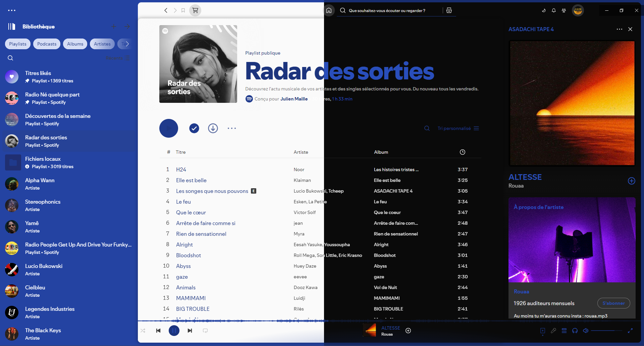Open Découvertes de la semaine playlist
The width and height of the screenshot is (644, 346).
tap(69, 120)
